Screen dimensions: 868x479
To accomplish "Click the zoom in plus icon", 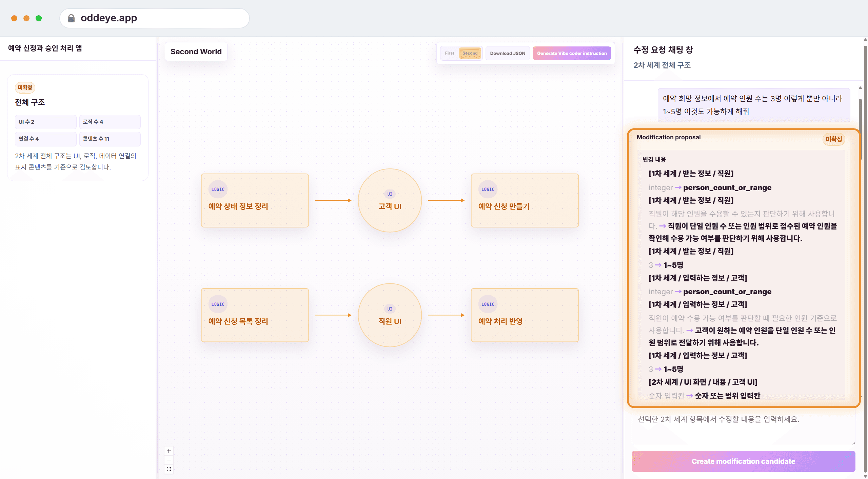I will 169,451.
